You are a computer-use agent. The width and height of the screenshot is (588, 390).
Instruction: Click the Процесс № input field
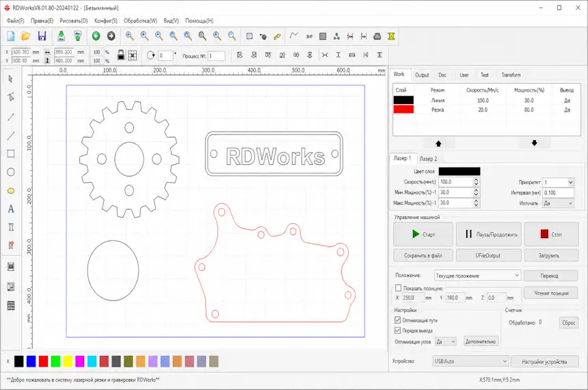(216, 56)
